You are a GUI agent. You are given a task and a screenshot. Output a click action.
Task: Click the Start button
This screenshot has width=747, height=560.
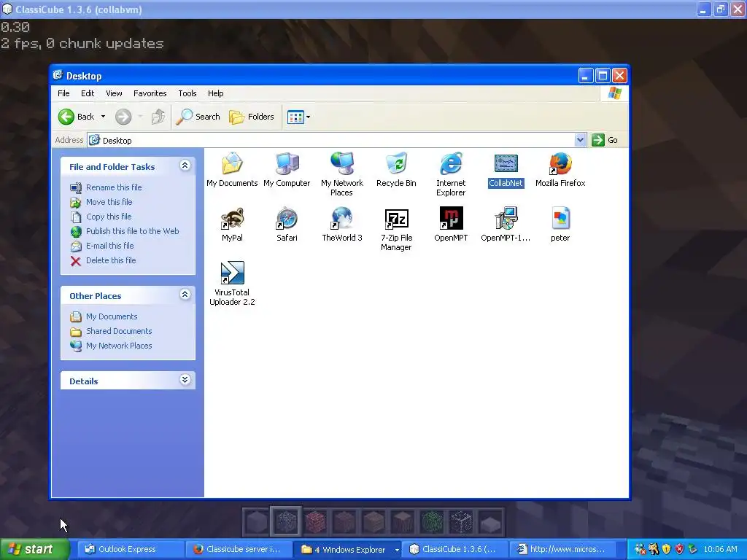[x=34, y=550]
